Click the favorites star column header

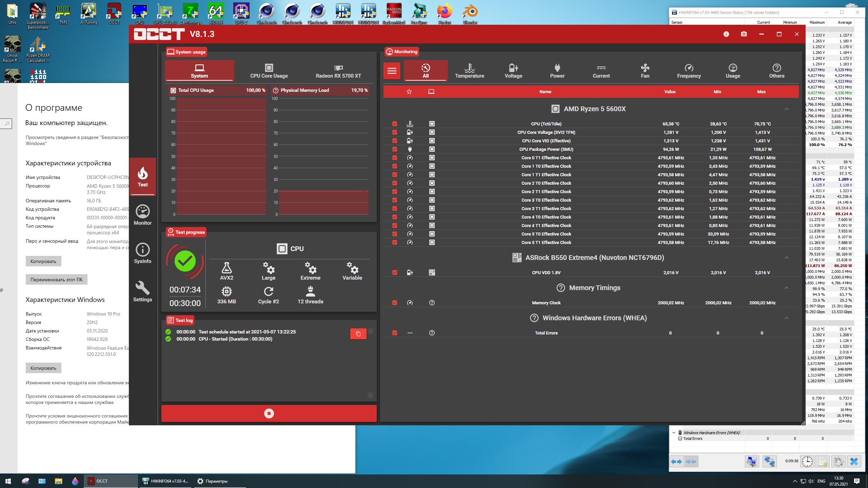(409, 92)
